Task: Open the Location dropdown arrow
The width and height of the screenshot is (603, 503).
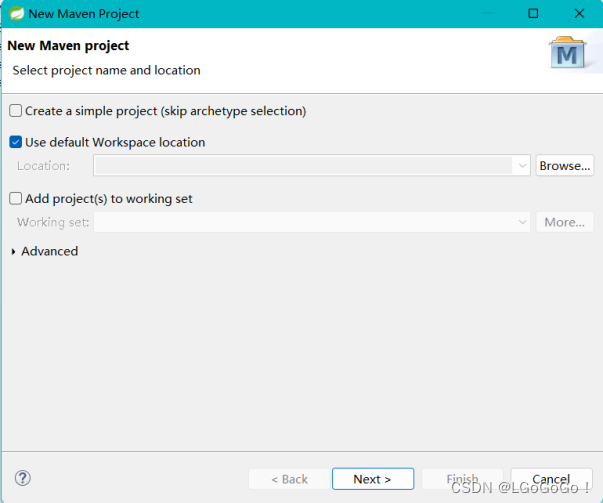Action: coord(522,166)
